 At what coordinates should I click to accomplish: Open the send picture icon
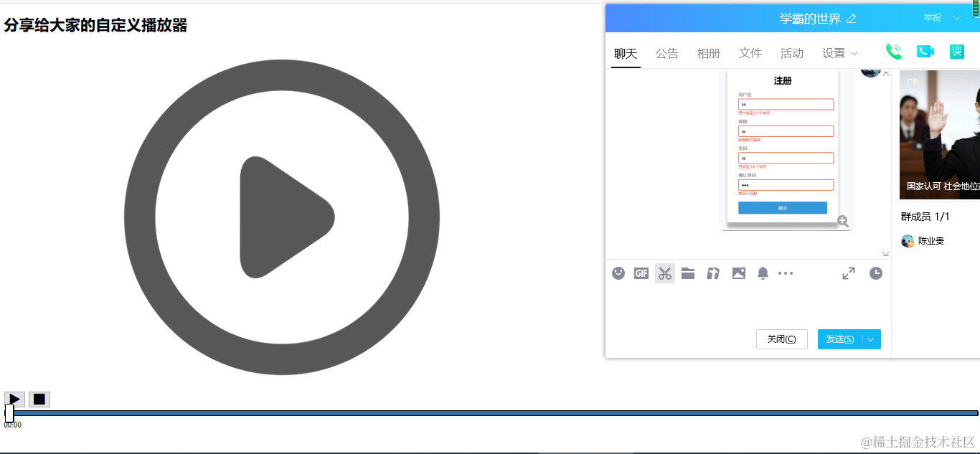pyautogui.click(x=739, y=273)
